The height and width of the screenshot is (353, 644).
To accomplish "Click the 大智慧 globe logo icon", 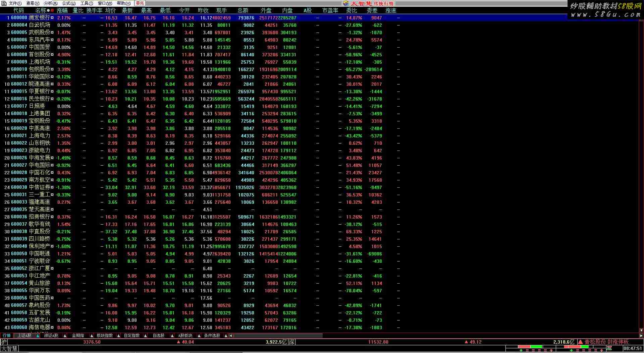I will pos(346,3).
